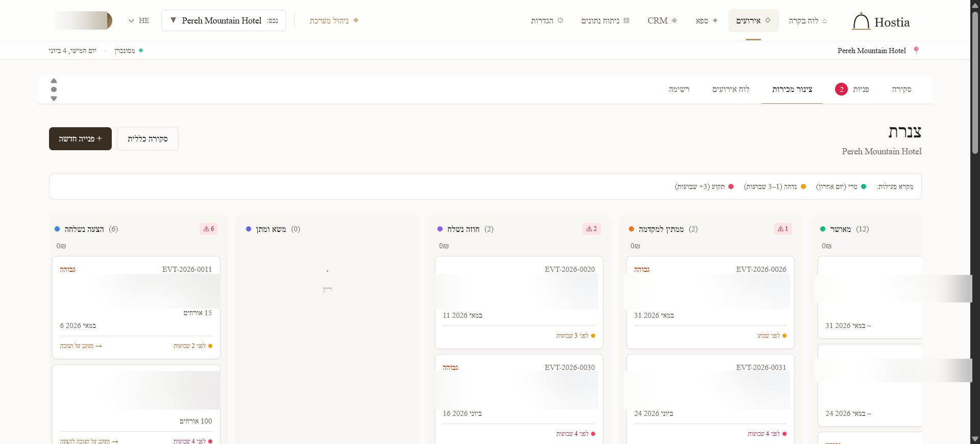This screenshot has width=980, height=444.
Task: Click the מעקב על תגובה להצעה link
Action: tap(89, 441)
